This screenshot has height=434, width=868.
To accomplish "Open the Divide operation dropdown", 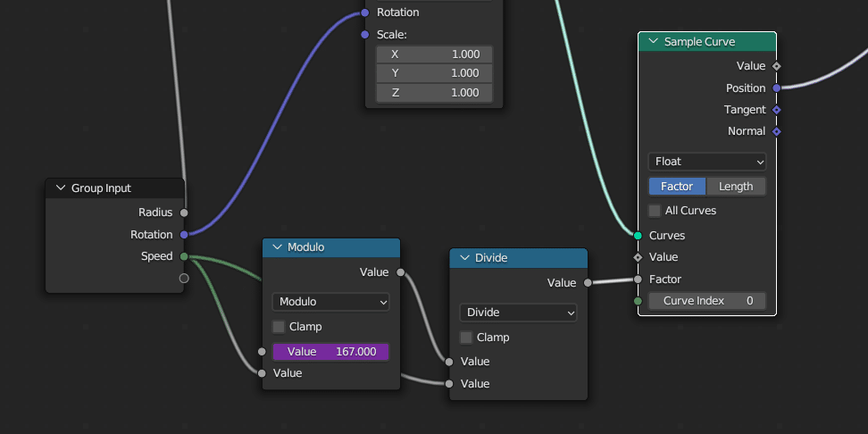I will pos(518,313).
